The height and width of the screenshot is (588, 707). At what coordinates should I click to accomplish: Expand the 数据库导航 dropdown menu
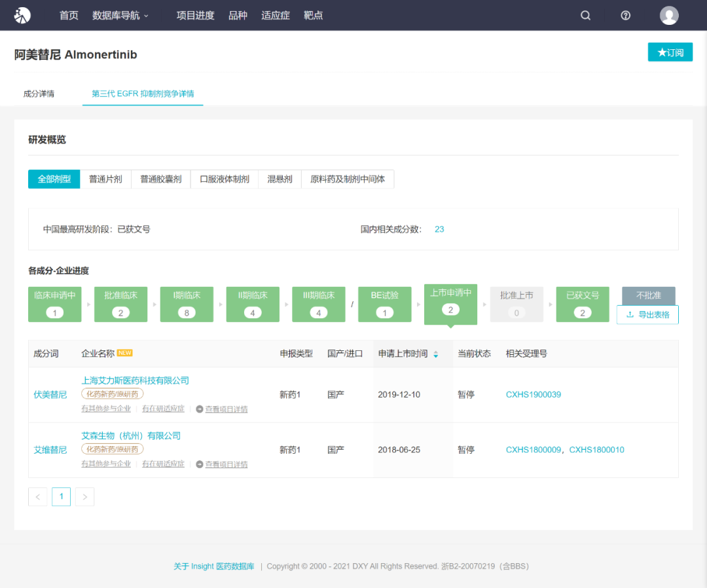click(120, 15)
